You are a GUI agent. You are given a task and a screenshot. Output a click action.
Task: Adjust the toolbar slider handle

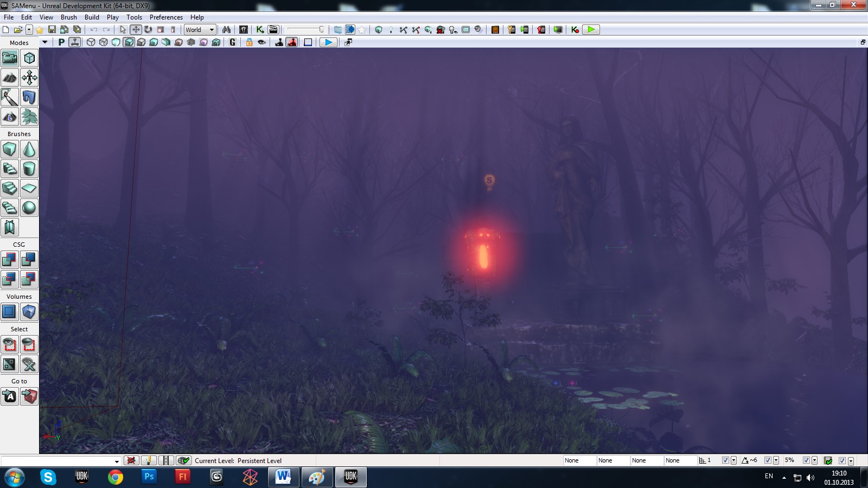(x=321, y=30)
